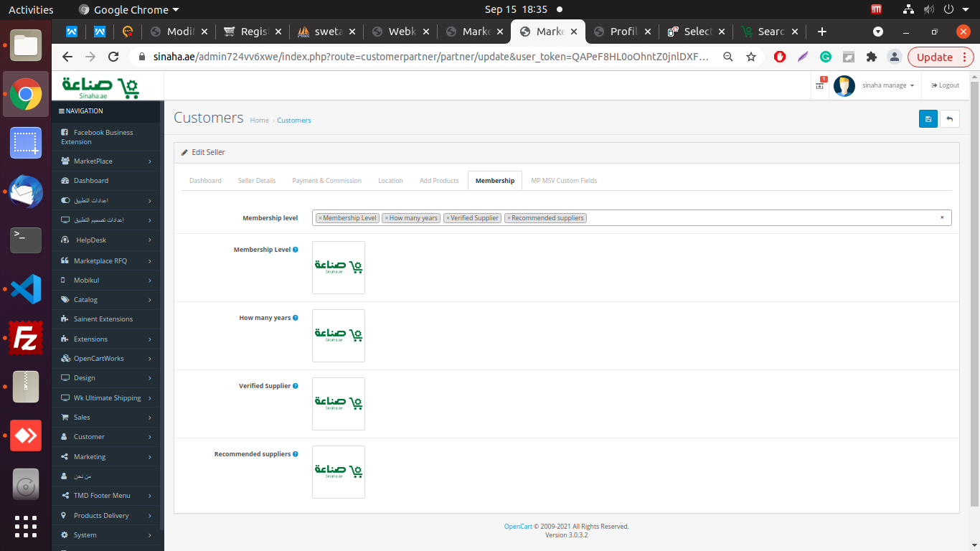Open Sainent Extensions in sidebar
This screenshot has height=551, width=980.
pos(106,319)
